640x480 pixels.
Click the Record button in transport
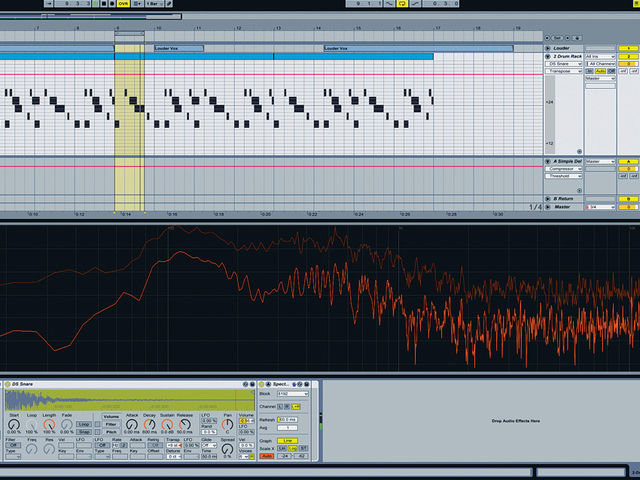coord(112,4)
